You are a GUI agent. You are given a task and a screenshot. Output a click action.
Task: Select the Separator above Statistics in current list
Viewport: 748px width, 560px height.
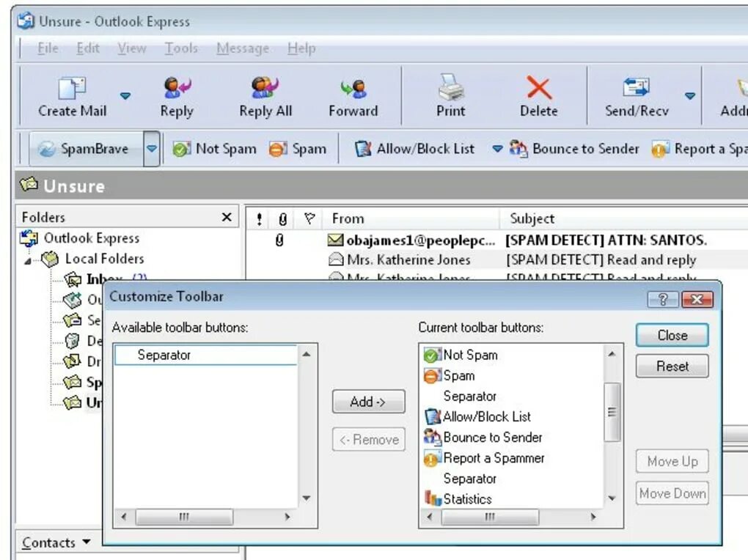pos(470,479)
